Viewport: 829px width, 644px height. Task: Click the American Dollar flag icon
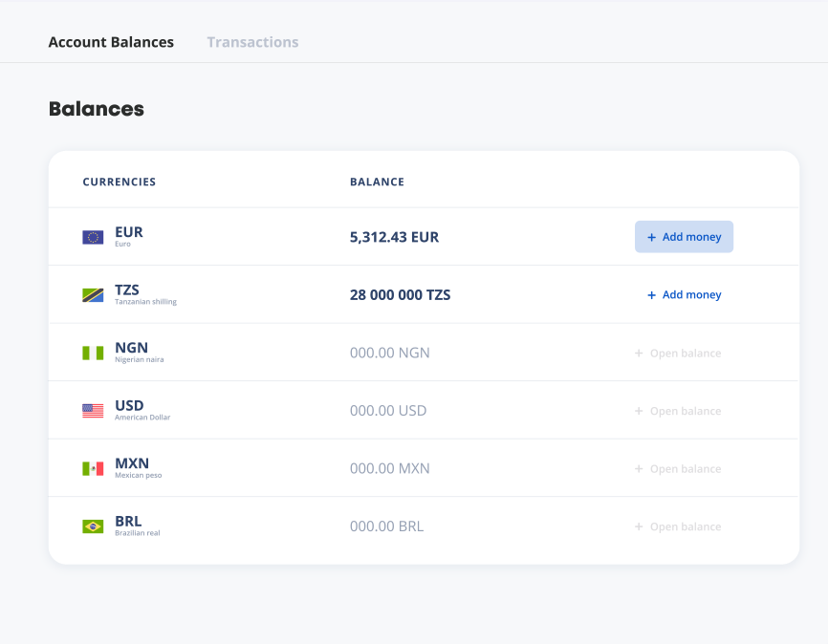tap(93, 411)
